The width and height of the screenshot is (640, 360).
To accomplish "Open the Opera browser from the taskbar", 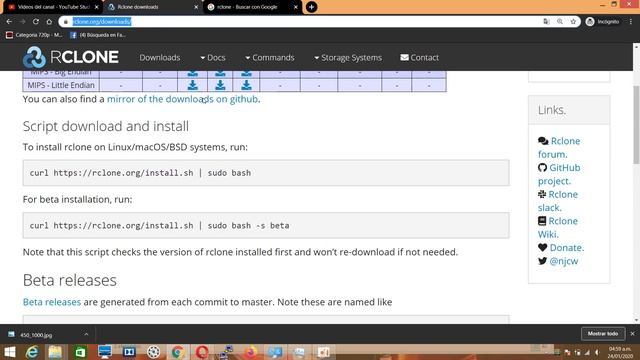I will pyautogui.click(x=202, y=352).
